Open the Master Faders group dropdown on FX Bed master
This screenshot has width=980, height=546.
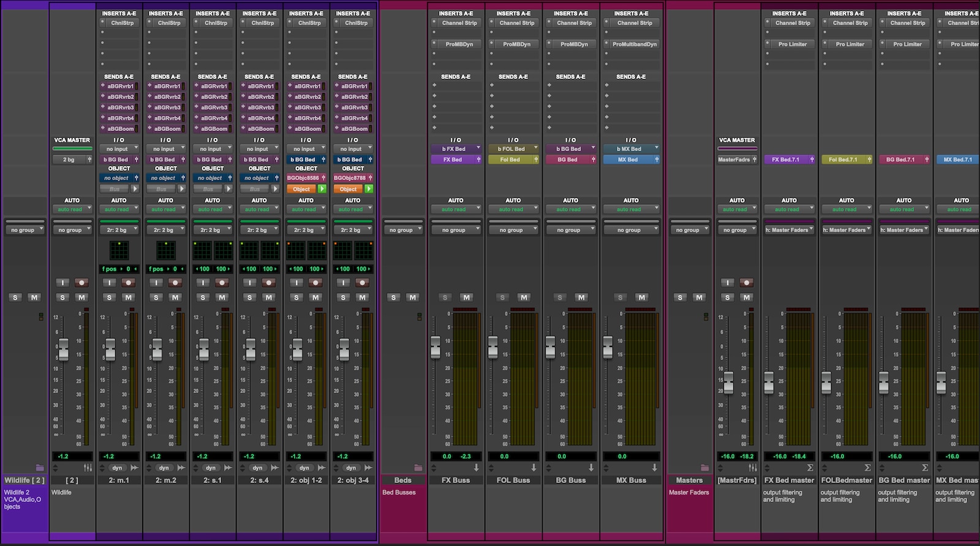tap(789, 230)
